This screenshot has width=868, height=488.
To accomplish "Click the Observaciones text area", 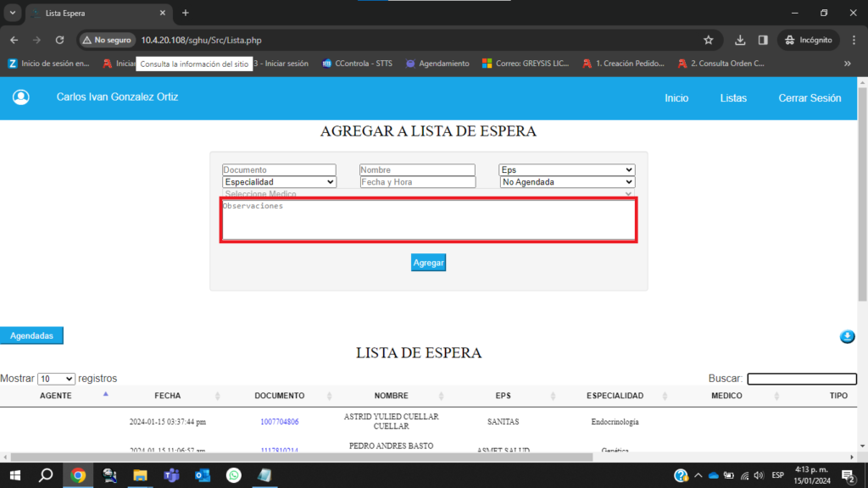I will coord(428,220).
